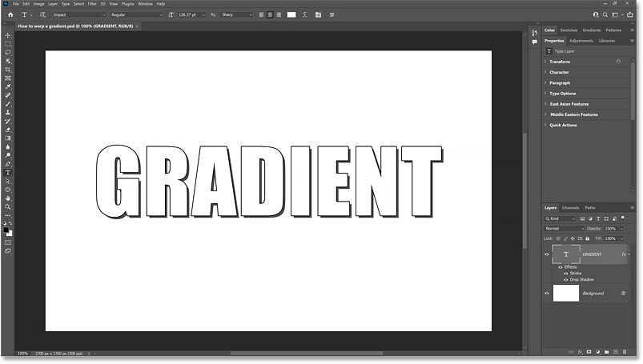Open the anti-aliasing dropdown (Sharp)

click(x=237, y=14)
